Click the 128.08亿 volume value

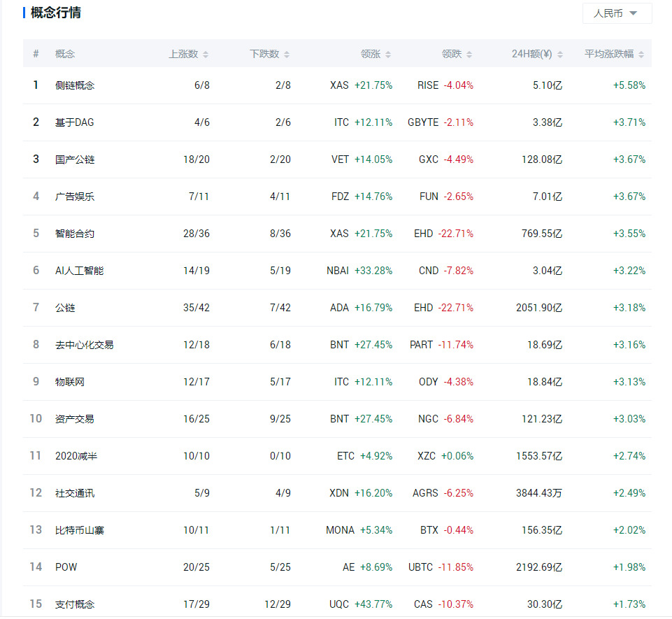(x=542, y=159)
